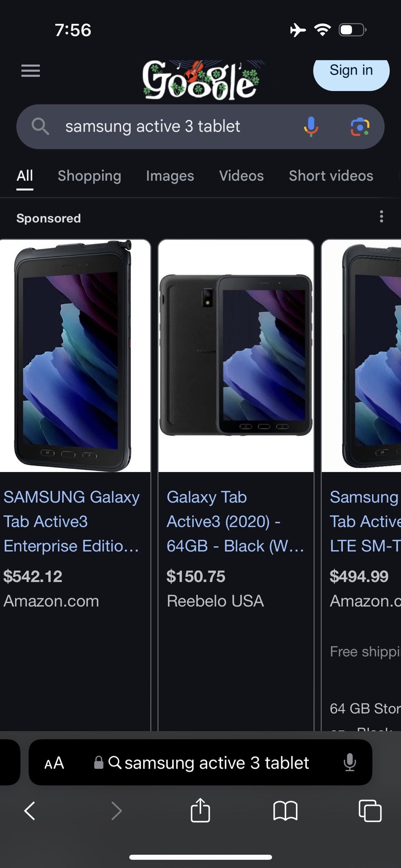401x868 pixels.
Task: Open the Google hamburger menu
Action: click(x=31, y=71)
